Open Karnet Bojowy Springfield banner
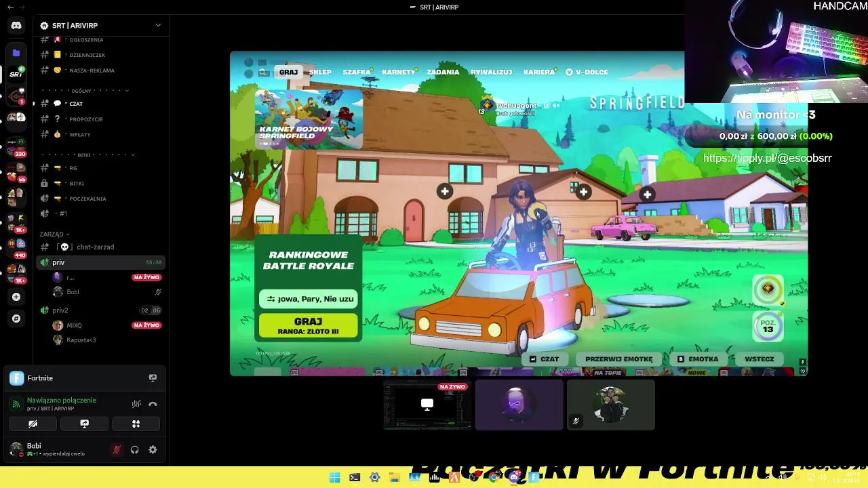The height and width of the screenshot is (488, 868). (x=309, y=119)
